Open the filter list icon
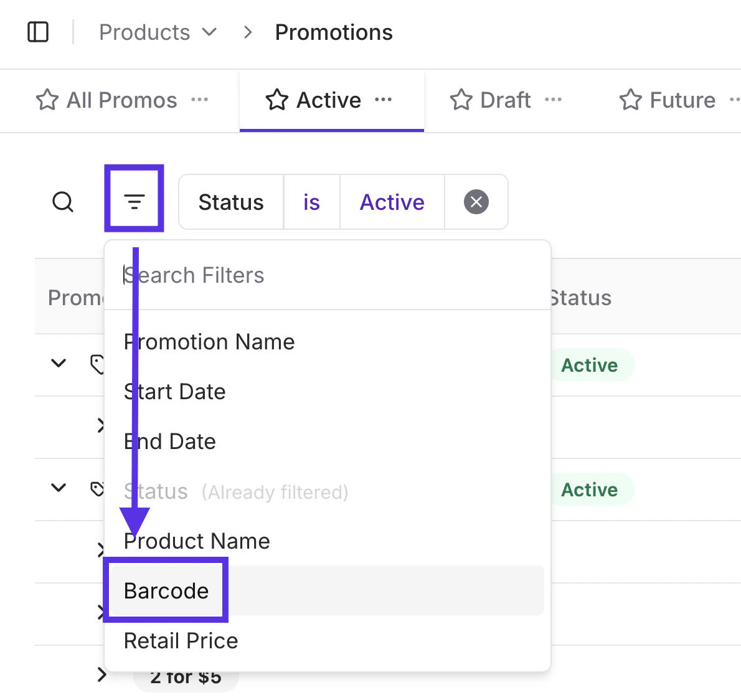Screen dimensions: 741x700 pos(134,200)
